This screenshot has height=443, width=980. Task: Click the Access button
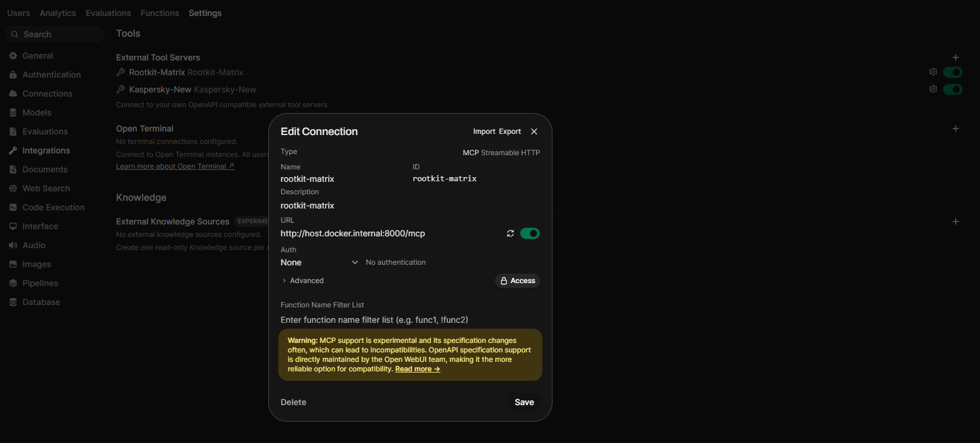[x=518, y=281]
